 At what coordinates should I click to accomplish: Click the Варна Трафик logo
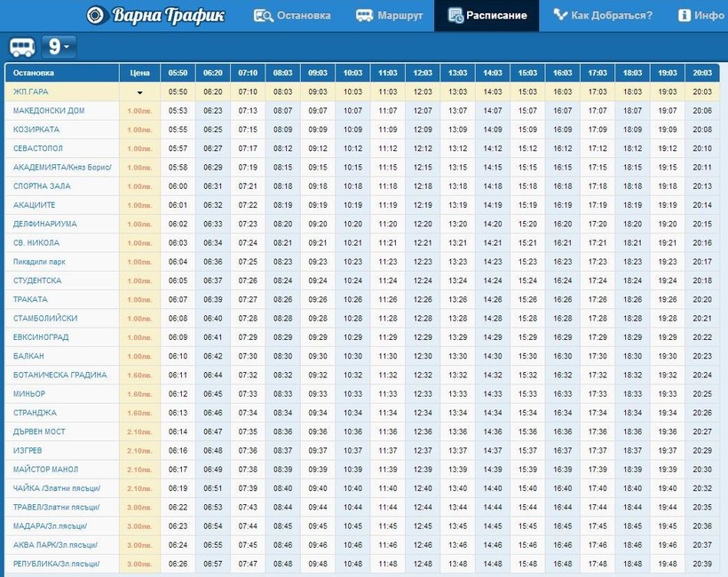click(x=155, y=15)
